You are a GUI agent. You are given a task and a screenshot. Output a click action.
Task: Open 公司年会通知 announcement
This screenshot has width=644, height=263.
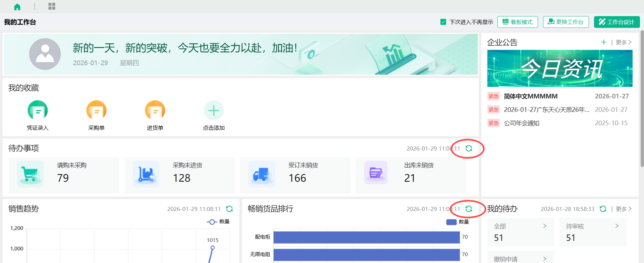click(522, 123)
